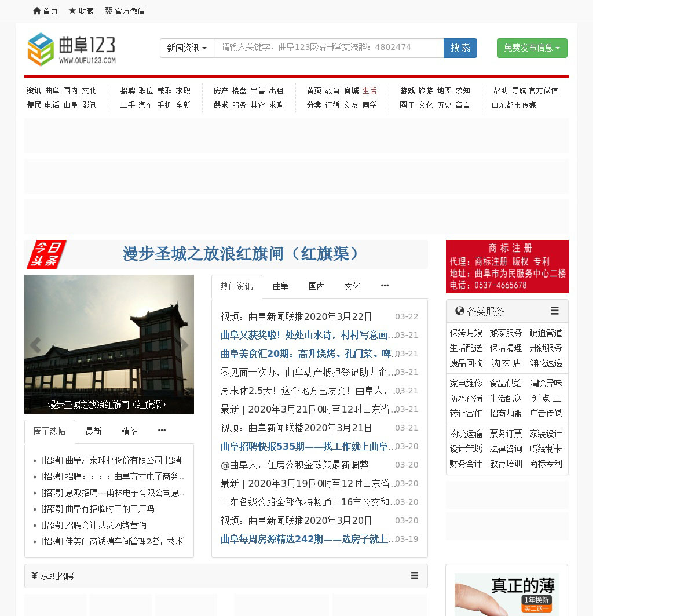Show next slide in photo carousel

184,345
